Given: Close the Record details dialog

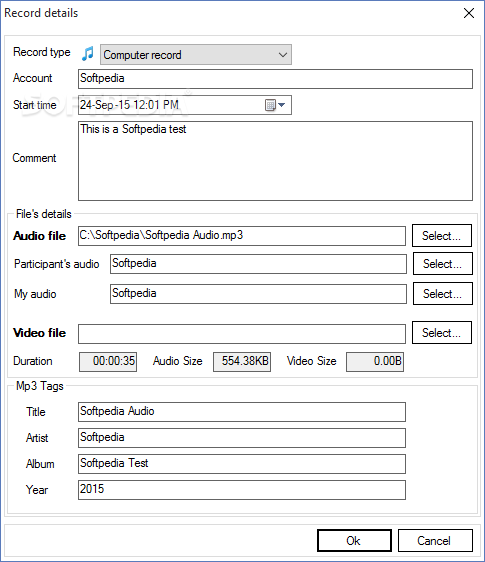Looking at the screenshot, I should click(x=469, y=13).
